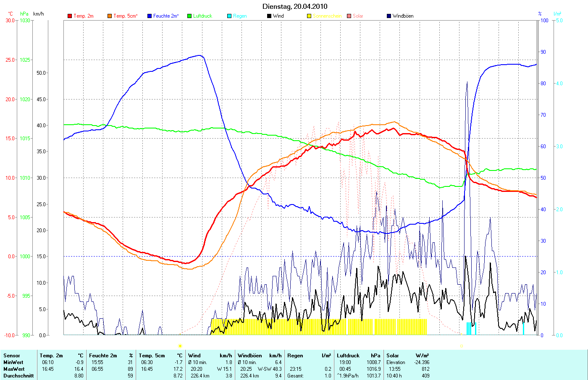588x380 pixels.
Task: Click the 'Wind' table column header
Action: (x=194, y=356)
